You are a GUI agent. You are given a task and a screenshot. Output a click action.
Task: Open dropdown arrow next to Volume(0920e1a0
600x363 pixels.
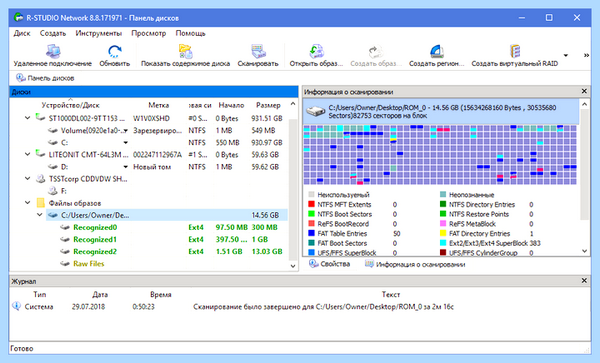pos(126,131)
